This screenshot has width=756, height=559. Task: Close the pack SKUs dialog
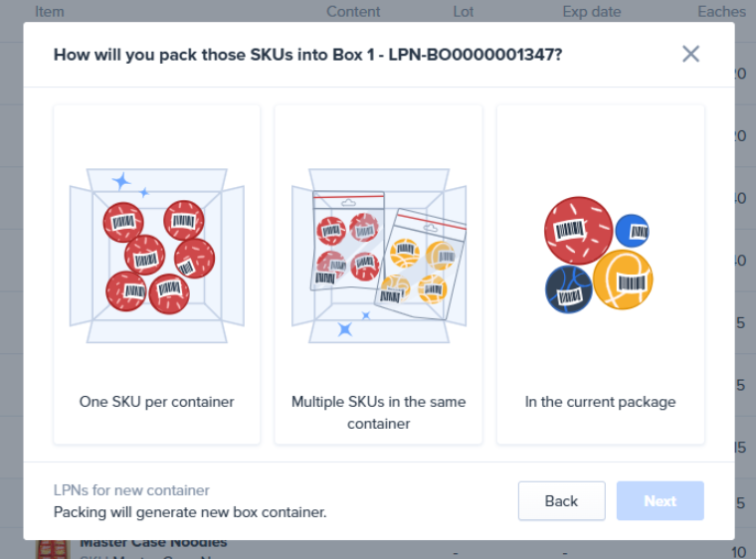pyautogui.click(x=690, y=54)
